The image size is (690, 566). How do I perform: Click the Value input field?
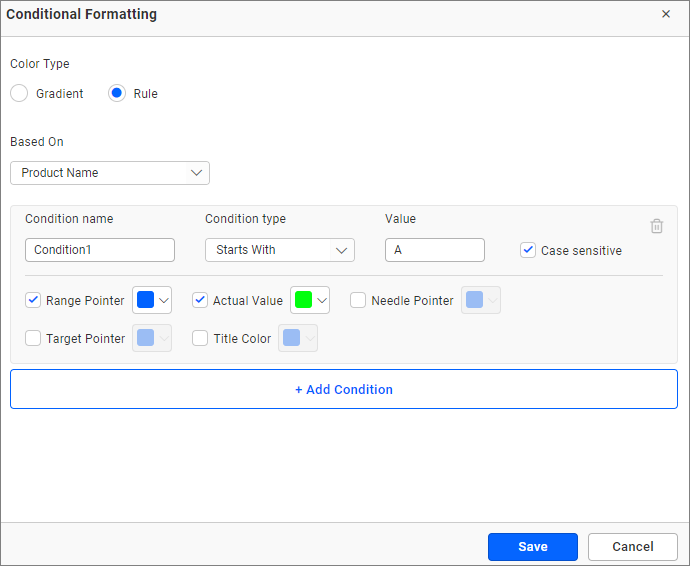[x=434, y=250]
